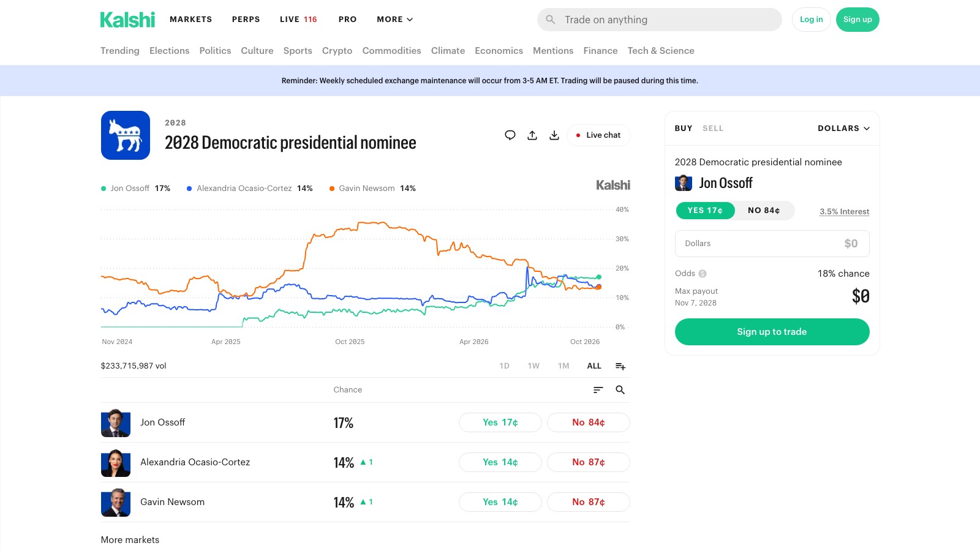Image resolution: width=980 pixels, height=551 pixels.
Task: Set chart range to 1D
Action: point(505,366)
